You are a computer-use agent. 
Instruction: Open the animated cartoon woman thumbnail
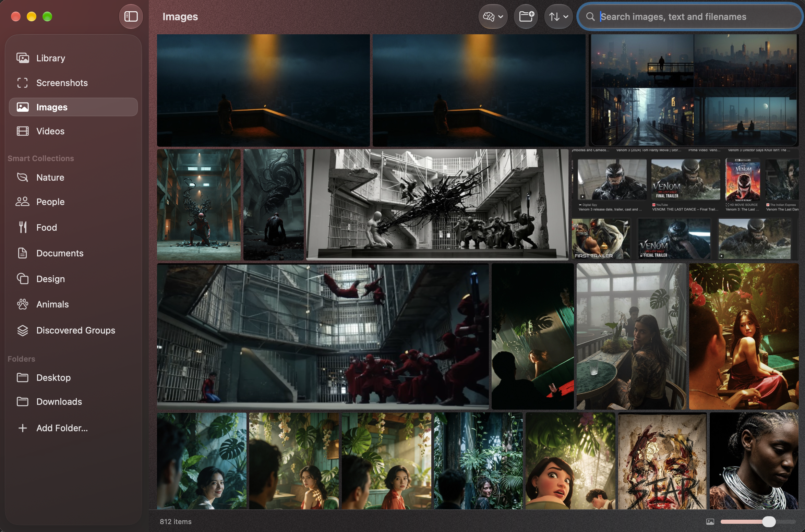coord(570,461)
